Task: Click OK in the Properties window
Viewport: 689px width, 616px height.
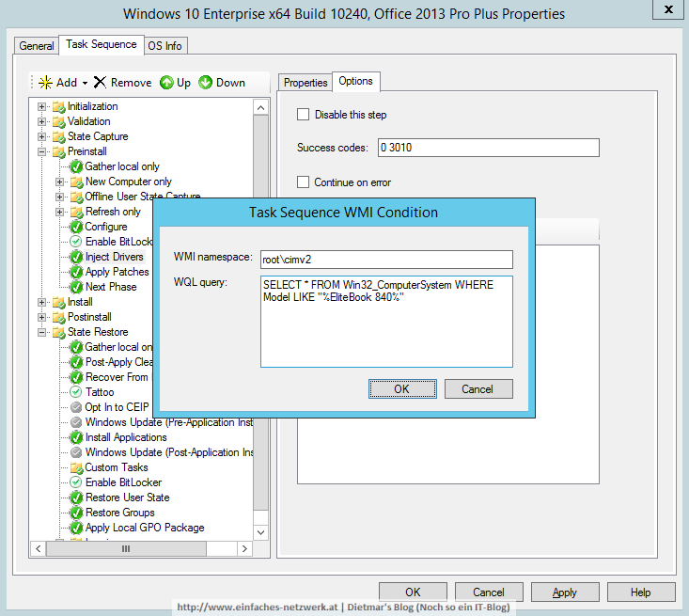Action: tap(413, 592)
